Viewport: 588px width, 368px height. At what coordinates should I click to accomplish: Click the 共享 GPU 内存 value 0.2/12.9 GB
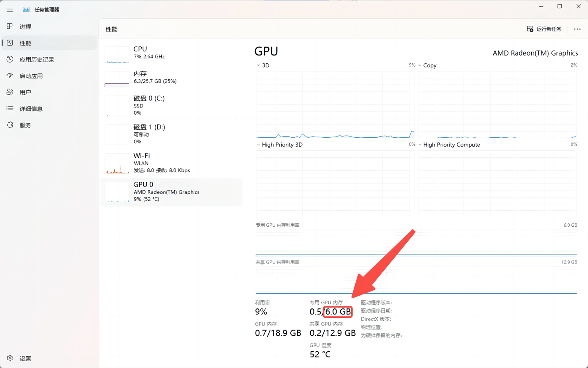click(x=332, y=333)
